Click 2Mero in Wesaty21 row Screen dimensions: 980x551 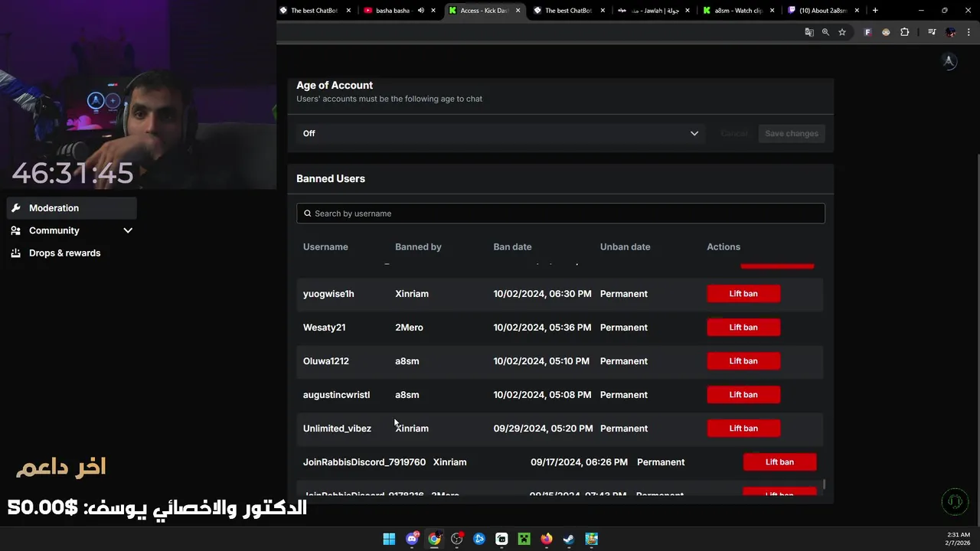click(409, 328)
